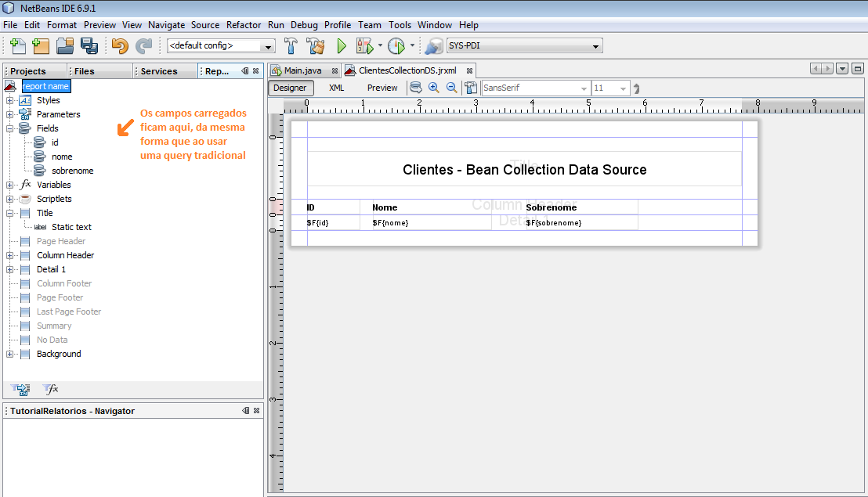Screen dimensions: 868x497
Task: Click the Clean and Build broom icon
Action: click(316, 46)
